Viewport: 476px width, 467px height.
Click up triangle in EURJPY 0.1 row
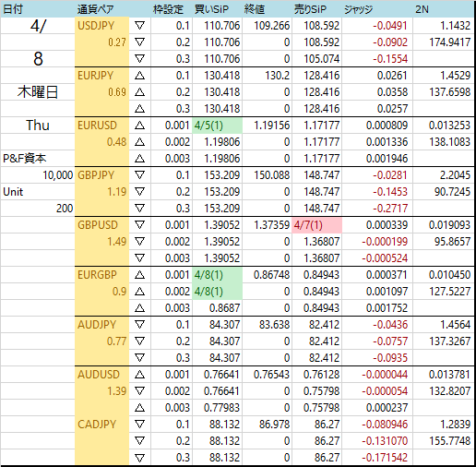tap(139, 76)
